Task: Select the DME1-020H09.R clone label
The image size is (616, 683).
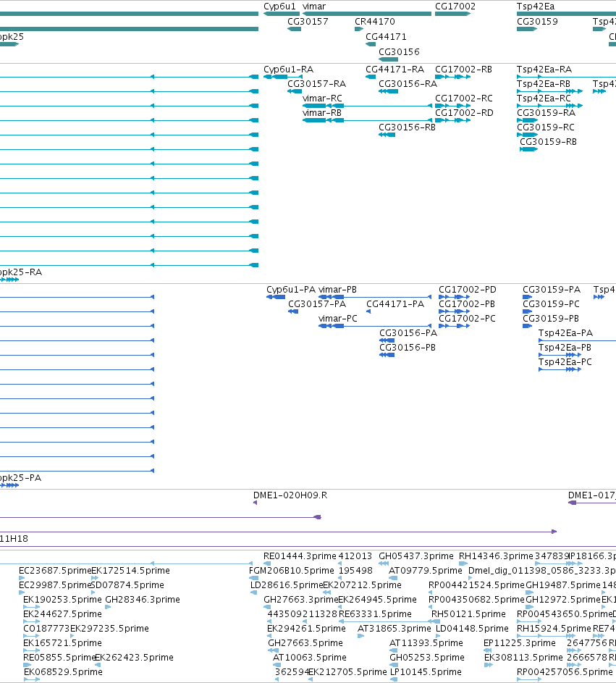Action: (x=290, y=495)
